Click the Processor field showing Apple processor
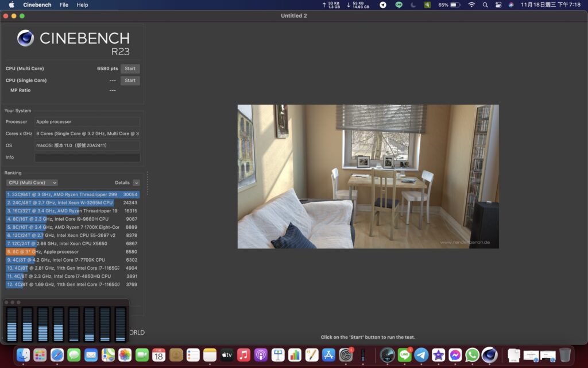 pyautogui.click(x=87, y=122)
